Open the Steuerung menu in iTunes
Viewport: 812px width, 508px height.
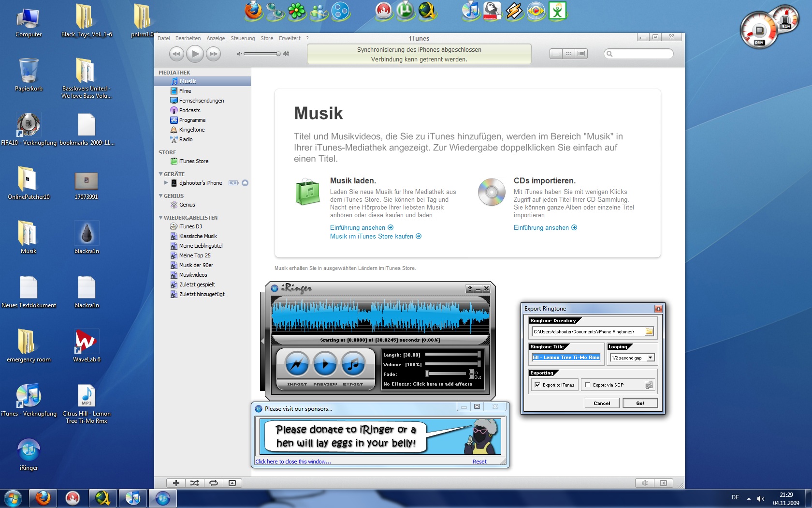(x=242, y=38)
